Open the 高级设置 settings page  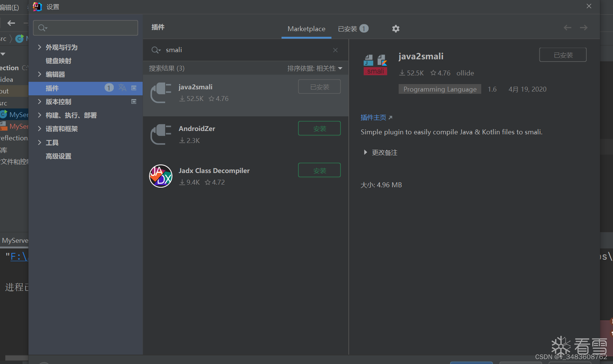59,156
